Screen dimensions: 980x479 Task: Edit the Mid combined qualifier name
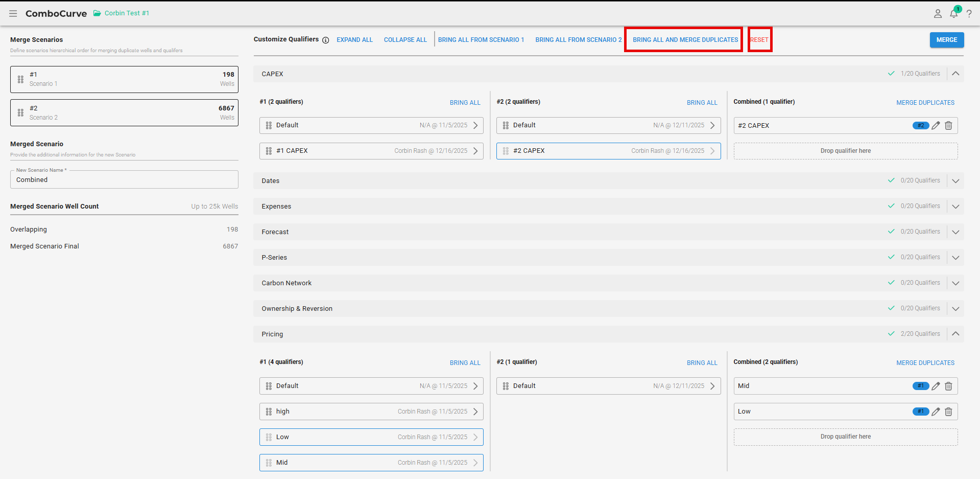click(936, 386)
